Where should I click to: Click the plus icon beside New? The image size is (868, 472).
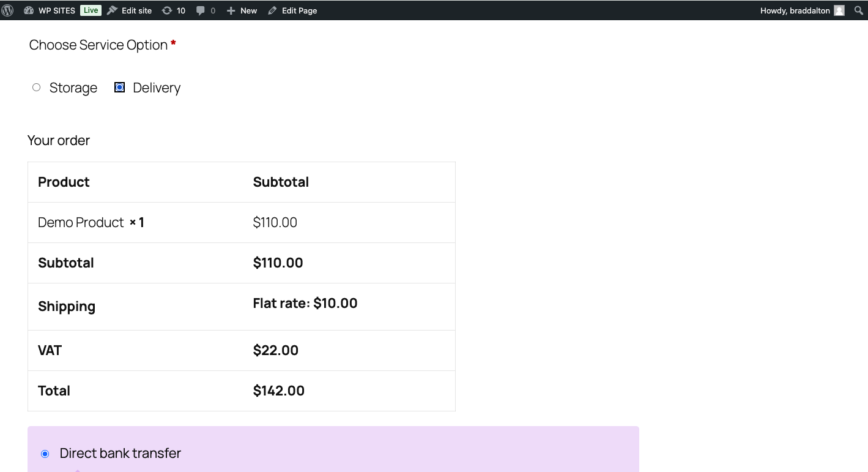[231, 11]
